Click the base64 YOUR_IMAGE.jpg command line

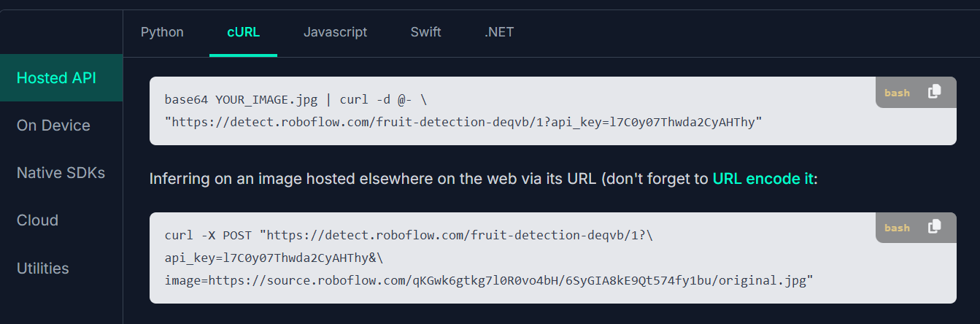point(301,99)
